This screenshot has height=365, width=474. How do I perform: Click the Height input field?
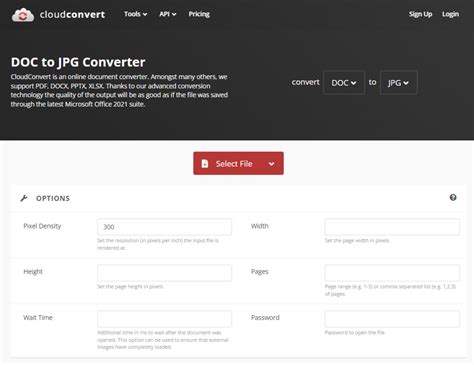click(164, 273)
